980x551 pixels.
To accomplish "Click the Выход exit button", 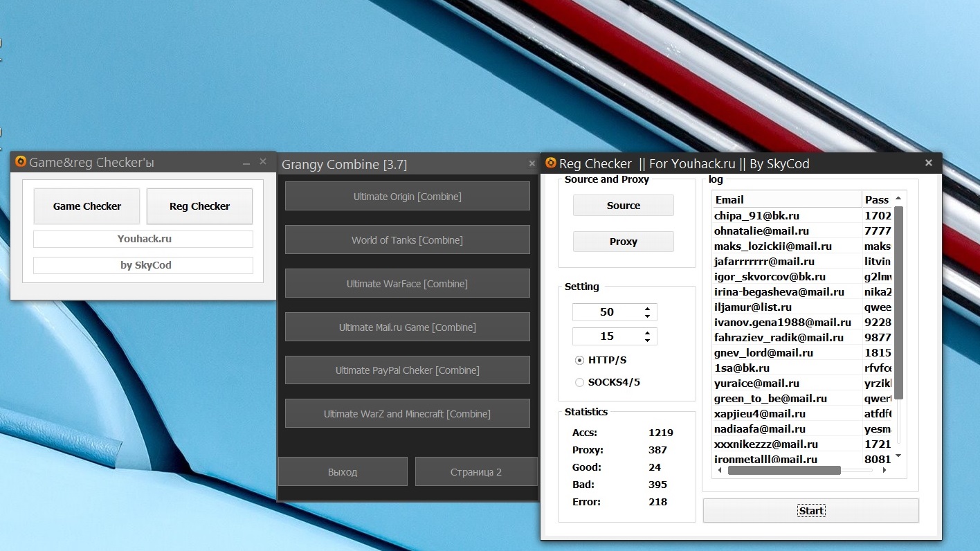I will point(343,472).
